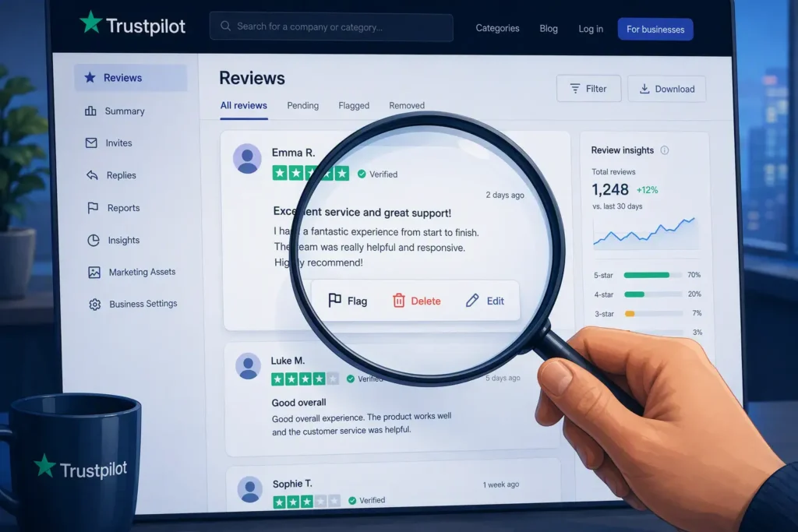Click the "1 week ago" timestamp
The height and width of the screenshot is (532, 798).
(501, 484)
